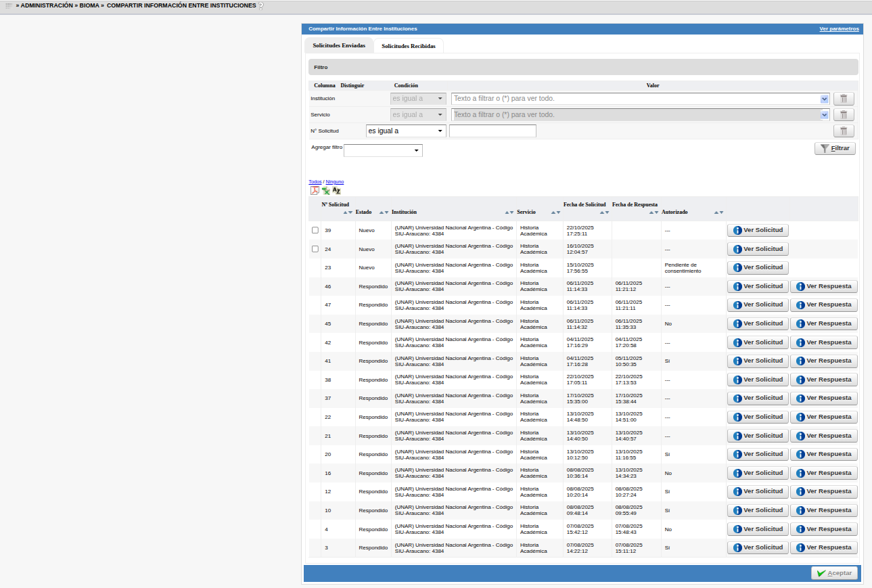872x588 pixels.
Task: Export the table to Excel
Action: tap(325, 191)
